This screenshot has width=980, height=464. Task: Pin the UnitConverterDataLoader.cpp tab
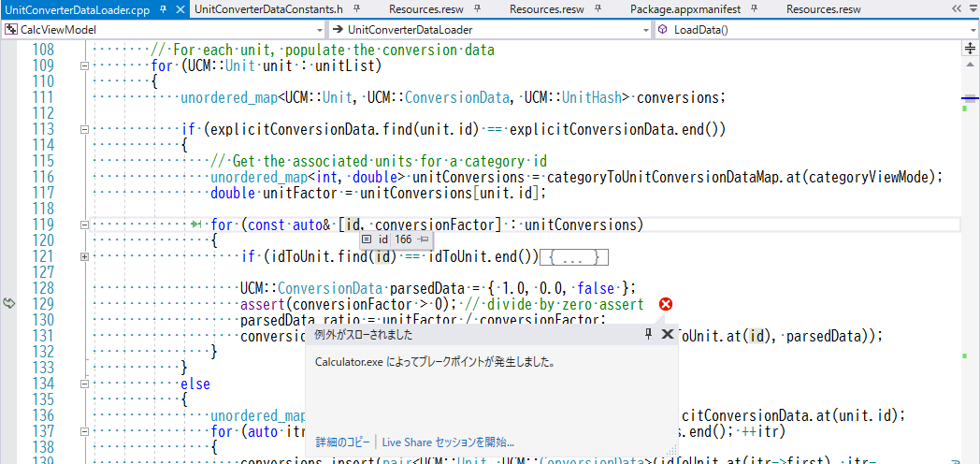163,10
